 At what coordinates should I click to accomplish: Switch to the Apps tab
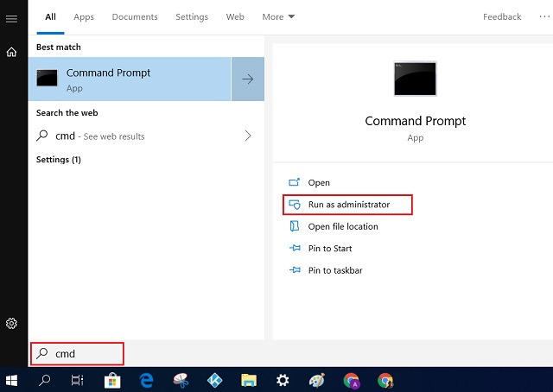[x=84, y=17]
